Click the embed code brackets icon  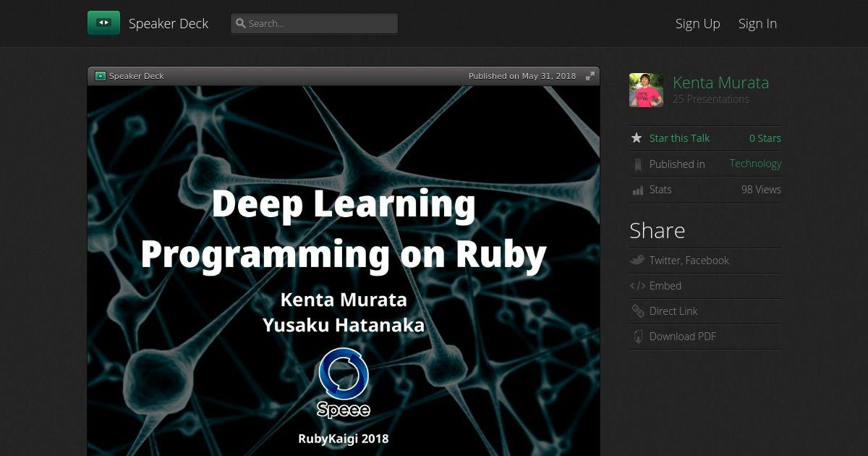click(637, 286)
